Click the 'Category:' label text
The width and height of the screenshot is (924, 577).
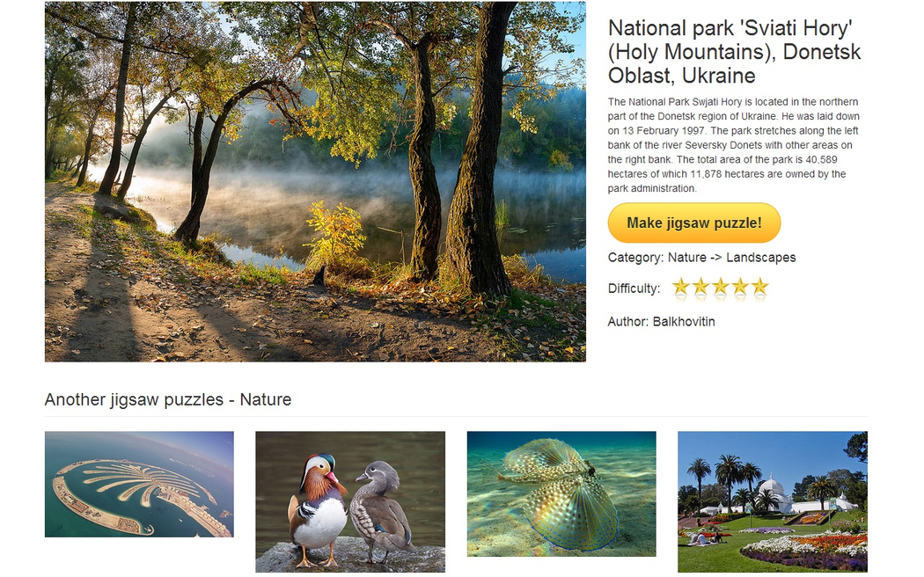[x=635, y=258]
